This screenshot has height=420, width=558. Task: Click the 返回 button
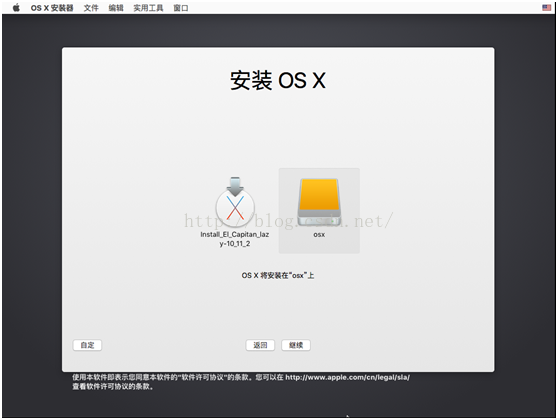pos(260,345)
